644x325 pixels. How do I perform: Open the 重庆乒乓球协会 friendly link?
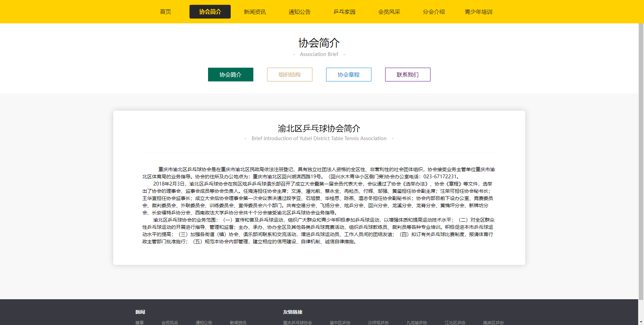click(x=298, y=323)
